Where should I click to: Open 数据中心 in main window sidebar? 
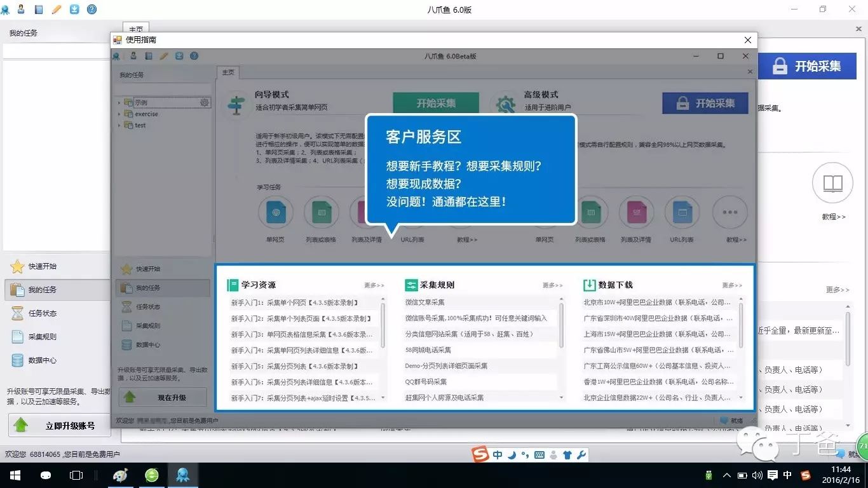(43, 360)
